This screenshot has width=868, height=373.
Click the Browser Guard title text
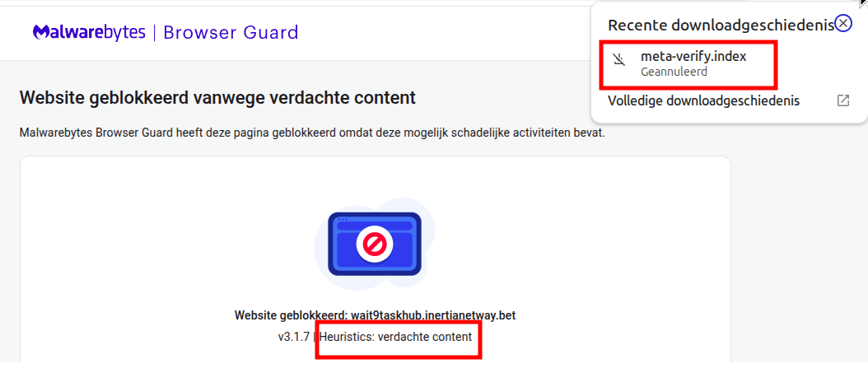(x=231, y=33)
